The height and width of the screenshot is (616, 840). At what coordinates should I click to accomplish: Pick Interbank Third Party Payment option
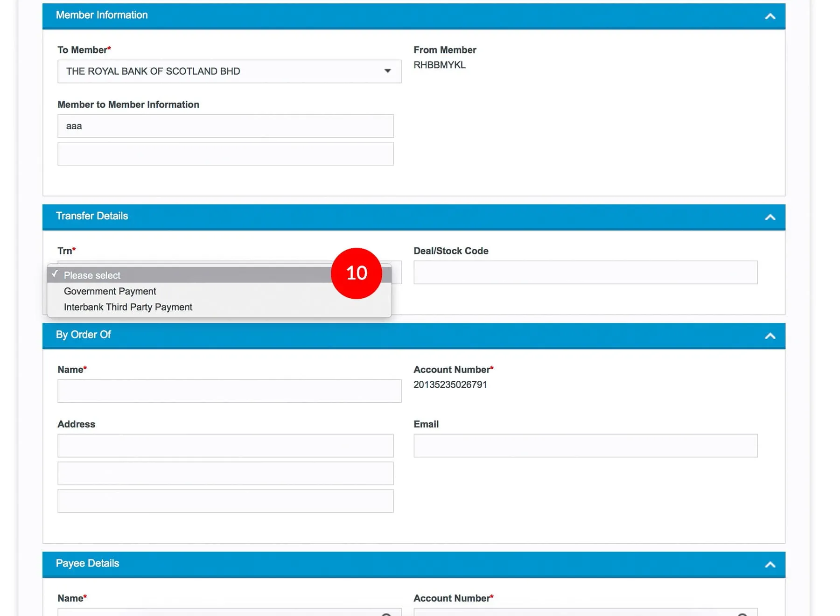tap(128, 307)
